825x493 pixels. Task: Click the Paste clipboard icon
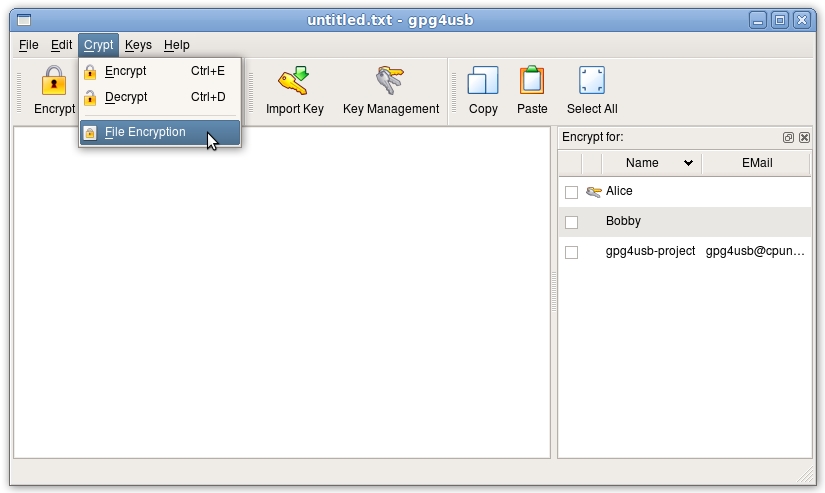[532, 81]
